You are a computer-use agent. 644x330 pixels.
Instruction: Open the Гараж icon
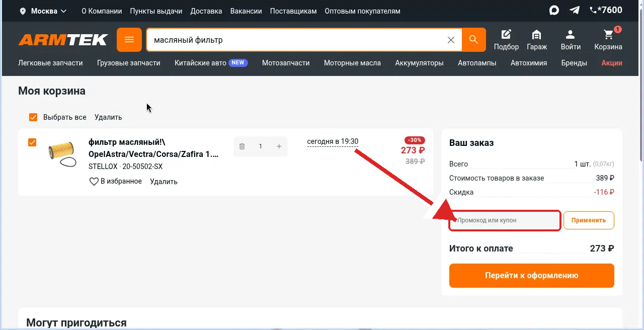coord(537,40)
